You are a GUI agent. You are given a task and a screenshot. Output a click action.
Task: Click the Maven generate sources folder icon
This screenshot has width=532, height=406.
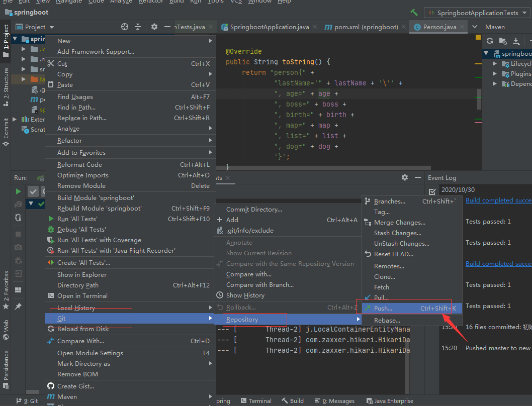pyautogui.click(x=503, y=41)
